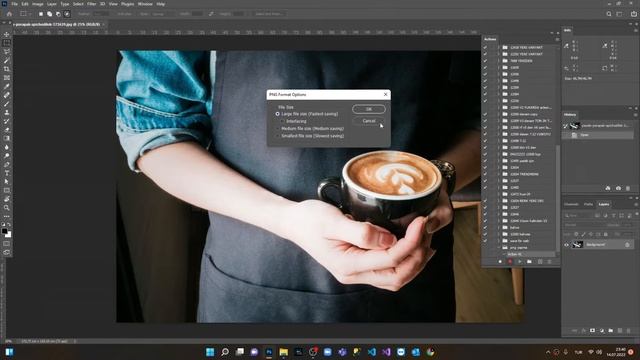The height and width of the screenshot is (360, 640).
Task: Select Smallest file size radio option
Action: coord(278,136)
